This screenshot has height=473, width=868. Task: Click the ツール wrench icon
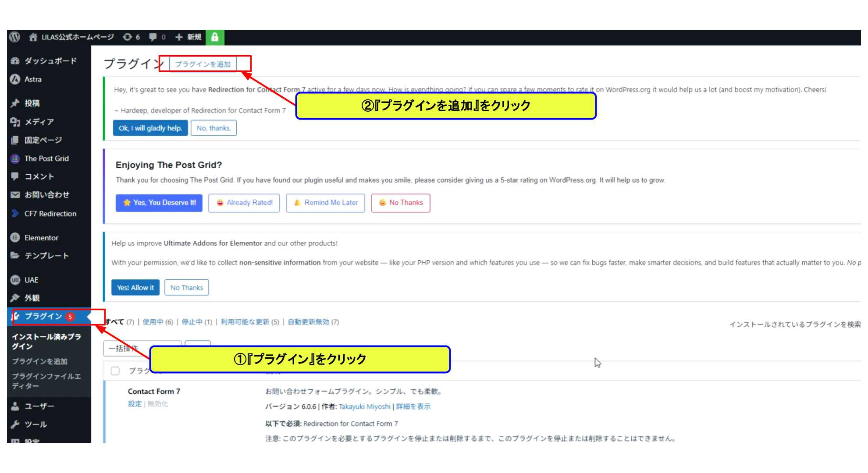15,424
